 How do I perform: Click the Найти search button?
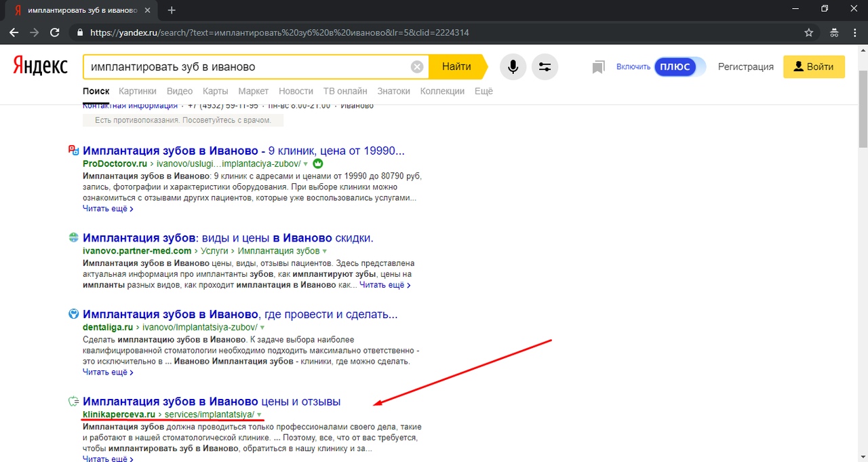457,66
